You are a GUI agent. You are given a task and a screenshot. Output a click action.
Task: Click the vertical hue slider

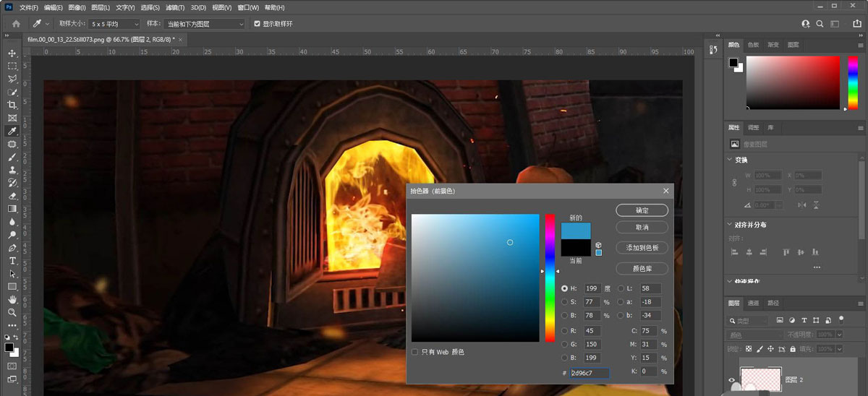[x=550, y=277]
